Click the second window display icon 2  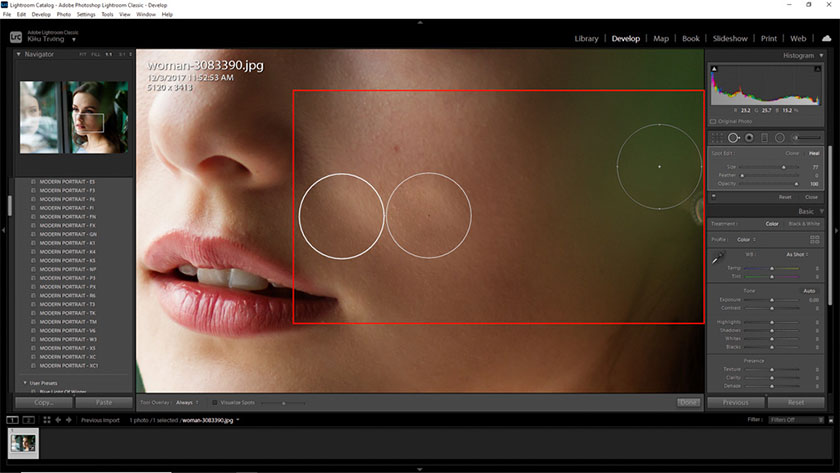click(29, 420)
